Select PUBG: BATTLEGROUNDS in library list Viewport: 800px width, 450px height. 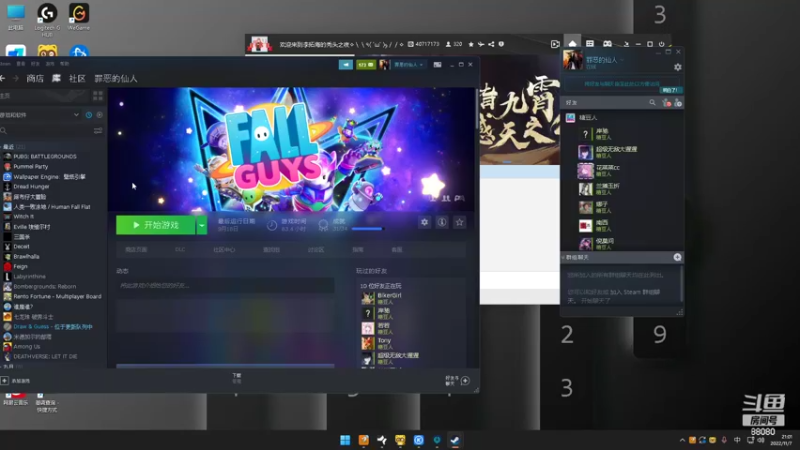pos(45,157)
